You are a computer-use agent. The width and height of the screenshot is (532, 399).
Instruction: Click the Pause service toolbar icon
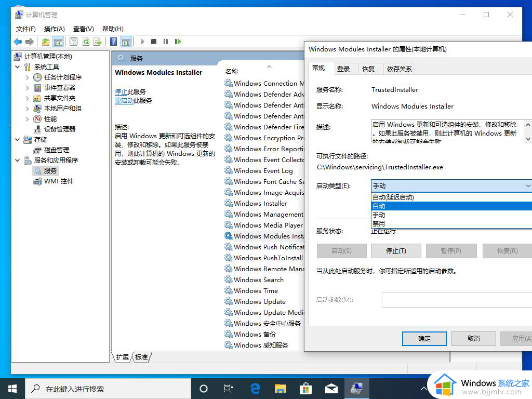click(x=166, y=42)
